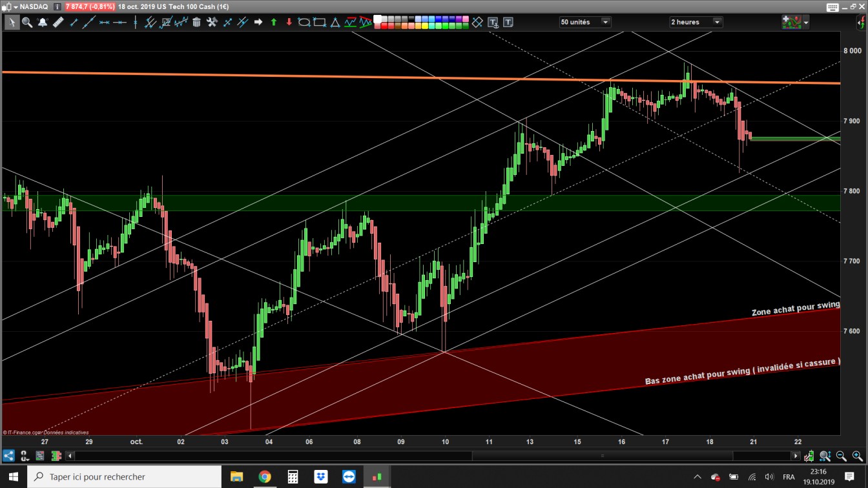Pick the bright red color swatch
Viewport: 868px width, 488px height.
386,26
